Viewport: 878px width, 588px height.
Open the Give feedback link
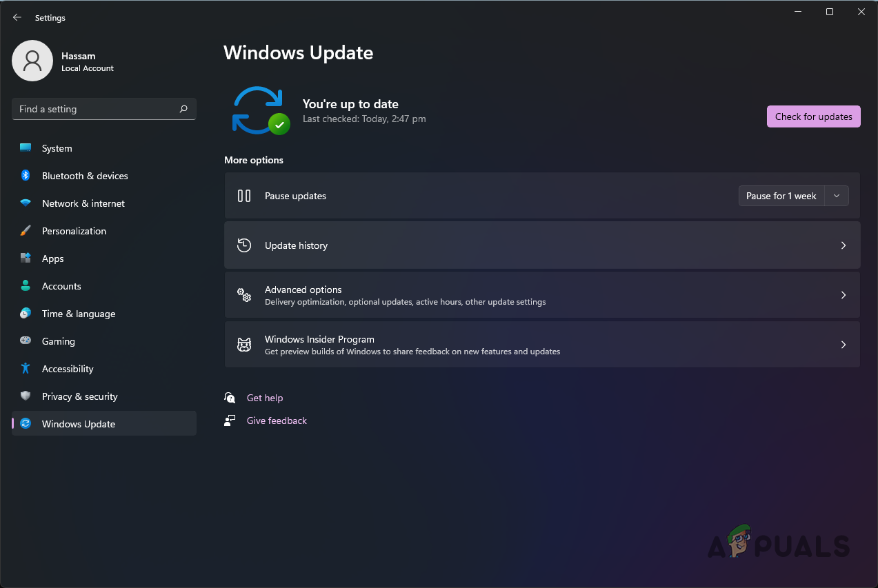(276, 420)
